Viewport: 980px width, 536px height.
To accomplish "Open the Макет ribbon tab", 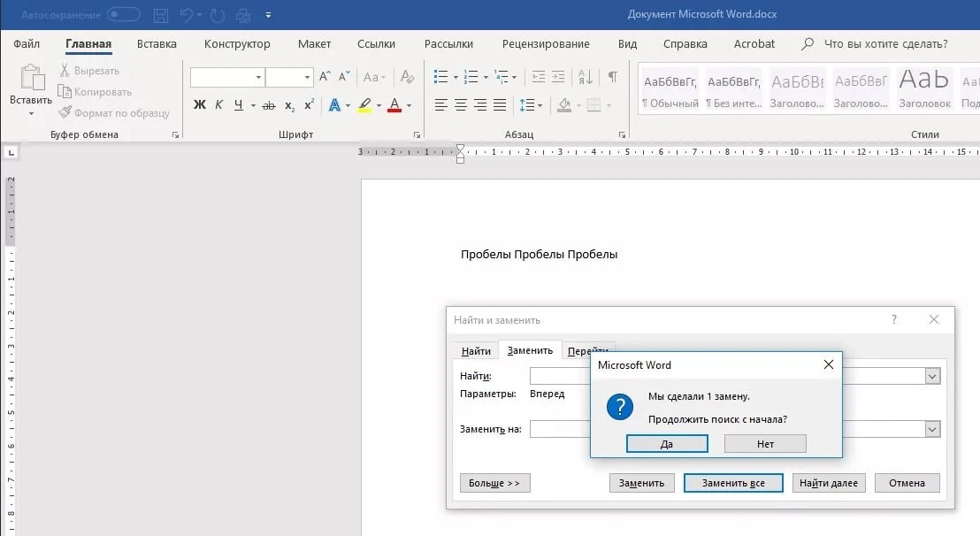I will 314,43.
